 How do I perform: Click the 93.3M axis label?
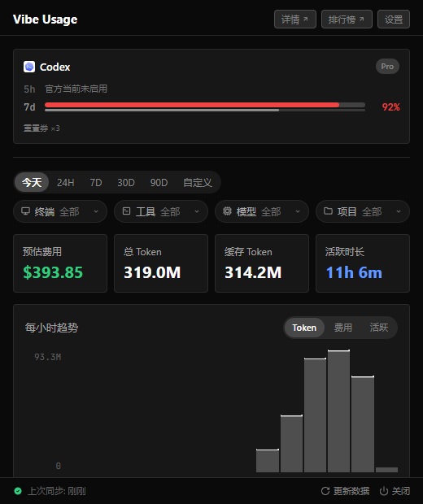[x=48, y=357]
